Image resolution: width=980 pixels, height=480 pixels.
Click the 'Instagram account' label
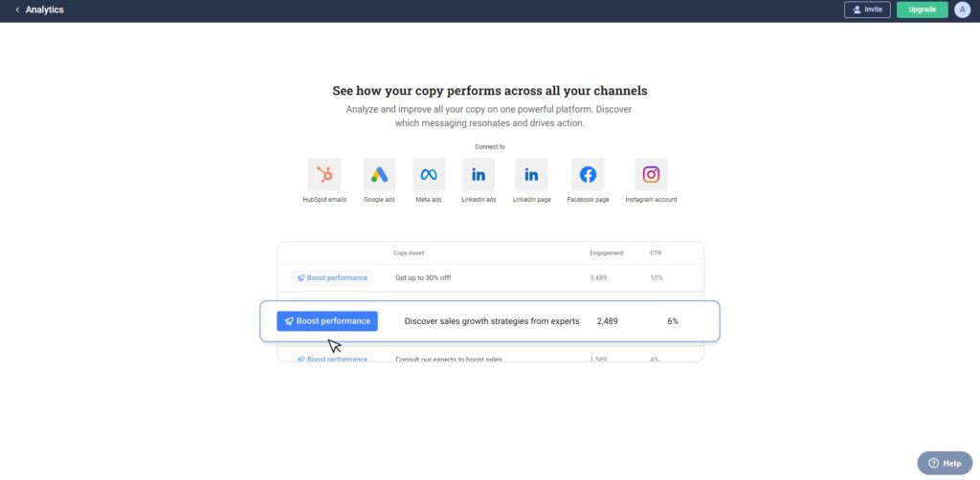[x=651, y=200]
